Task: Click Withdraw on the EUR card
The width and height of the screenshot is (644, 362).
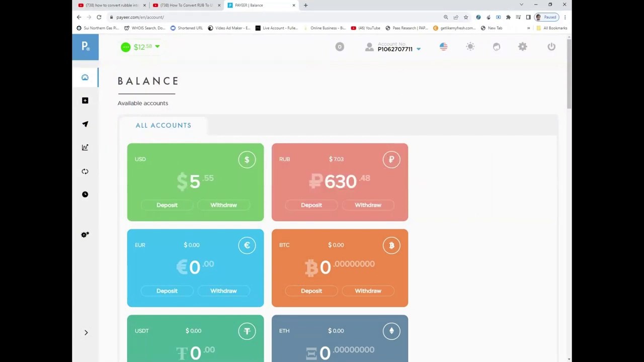Action: [223, 291]
